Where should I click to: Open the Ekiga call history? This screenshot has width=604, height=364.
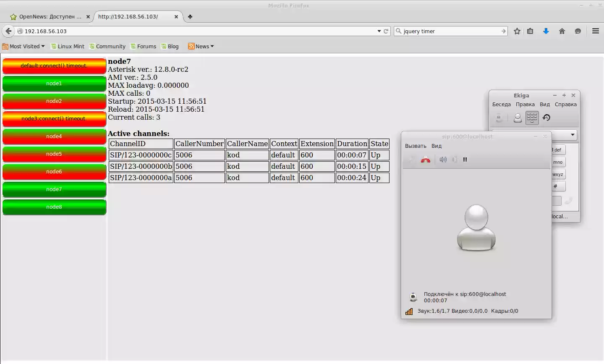546,118
